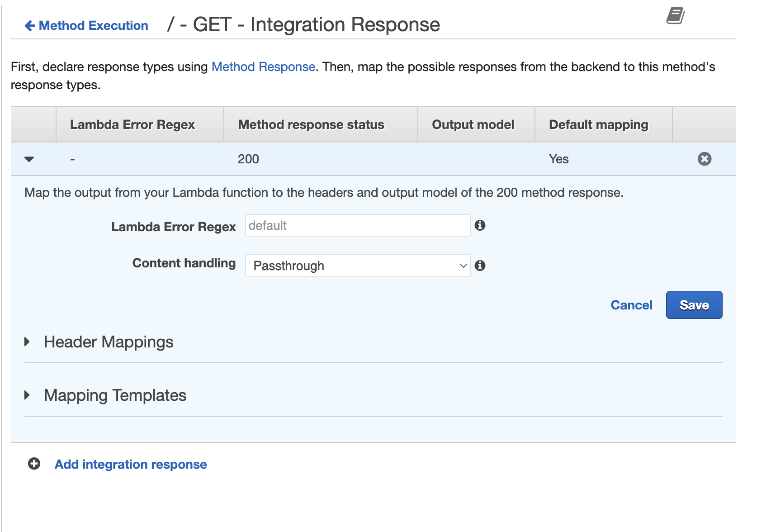Click the info icon next to Lambda Error Regex
The image size is (757, 532).
[x=481, y=225]
